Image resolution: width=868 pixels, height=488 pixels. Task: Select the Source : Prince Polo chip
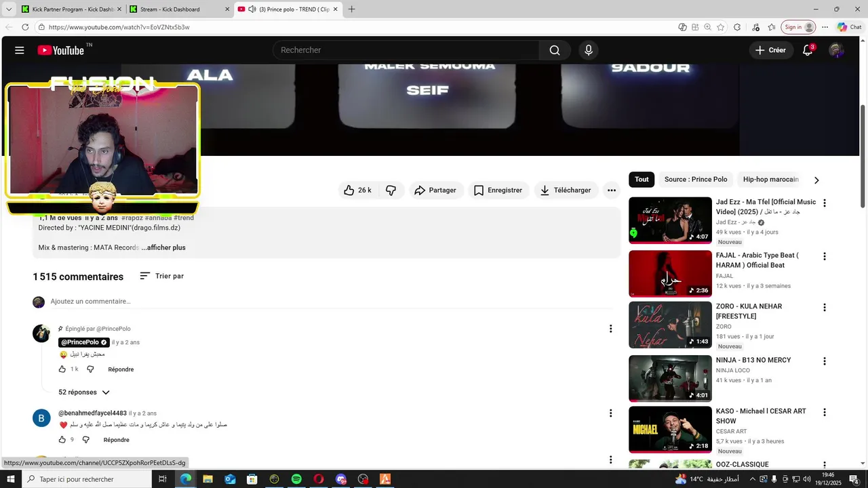tap(696, 180)
